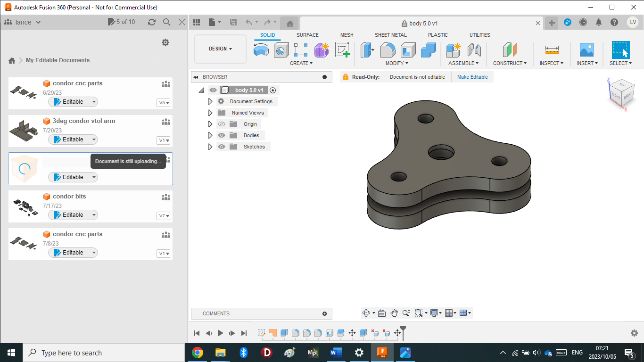Click the purple Create Form icon
Screen dimensions: 644x362
(322, 50)
